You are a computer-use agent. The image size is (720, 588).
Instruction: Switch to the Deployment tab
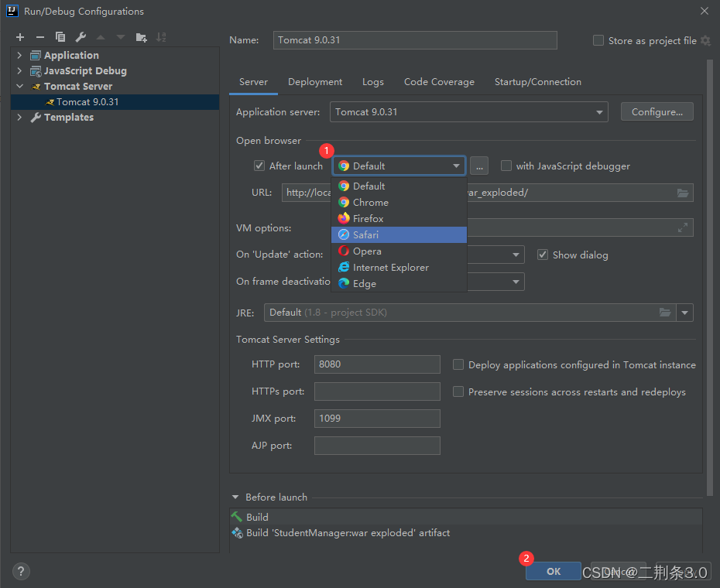pyautogui.click(x=315, y=82)
